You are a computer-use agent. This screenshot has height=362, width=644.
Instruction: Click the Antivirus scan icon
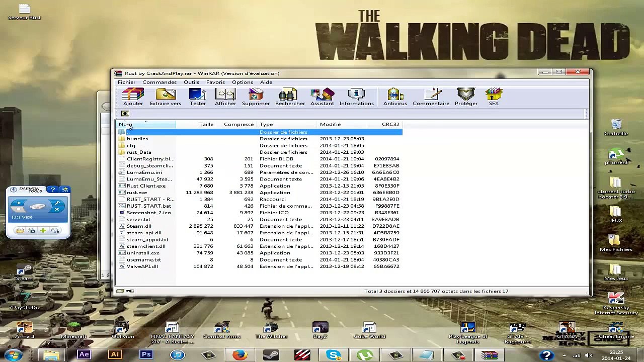click(x=395, y=97)
